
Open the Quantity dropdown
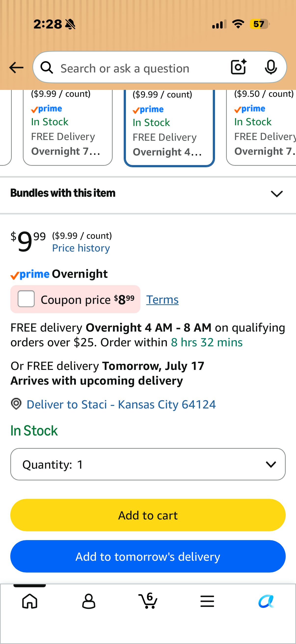tap(148, 464)
